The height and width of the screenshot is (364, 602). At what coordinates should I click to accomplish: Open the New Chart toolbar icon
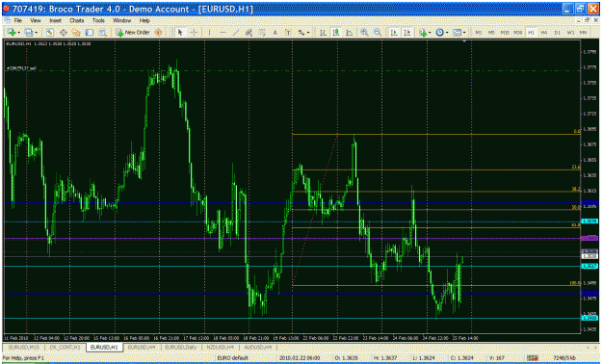[12, 33]
